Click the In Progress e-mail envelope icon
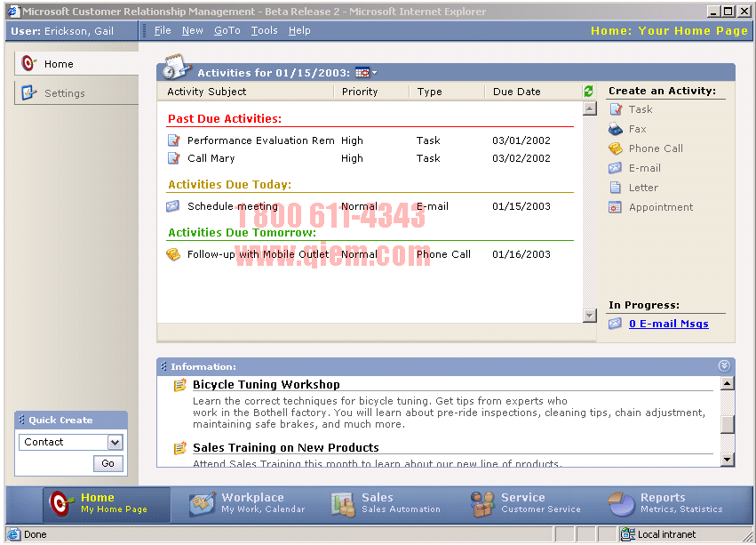756x545 pixels. (x=616, y=324)
